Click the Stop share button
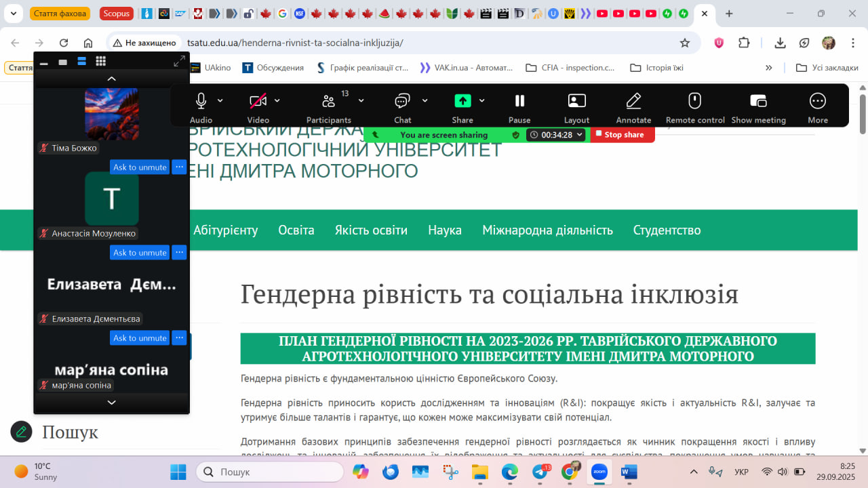868x488 pixels. click(619, 135)
